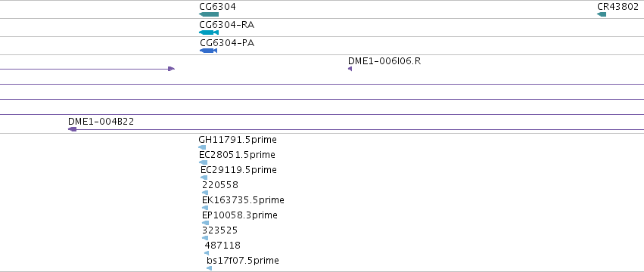This screenshot has width=644, height=272.
Task: Select the DME1-006I06.R arrowhead marker
Action: point(350,69)
